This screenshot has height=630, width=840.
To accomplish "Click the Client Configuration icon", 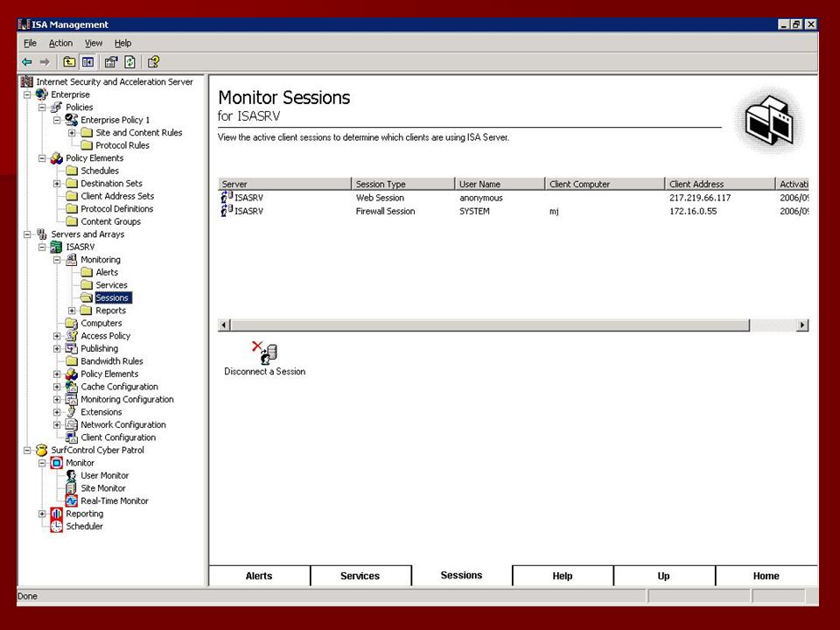I will [x=71, y=437].
